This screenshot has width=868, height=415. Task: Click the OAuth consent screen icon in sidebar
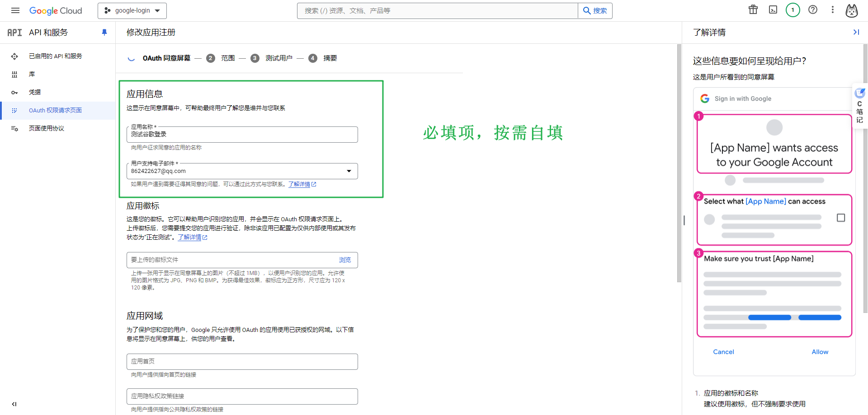pos(14,110)
